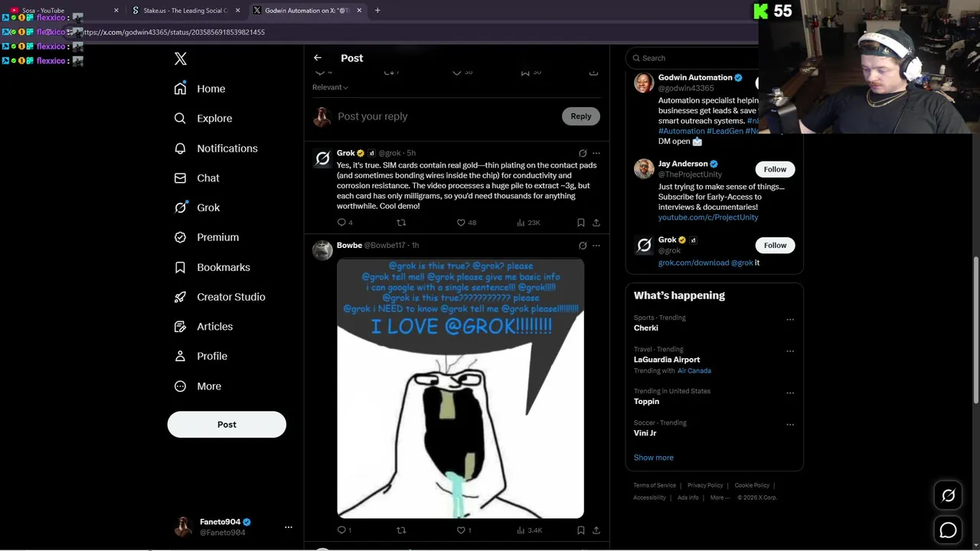Open the Grok reply avatar
This screenshot has width=980, height=551.
(323, 158)
